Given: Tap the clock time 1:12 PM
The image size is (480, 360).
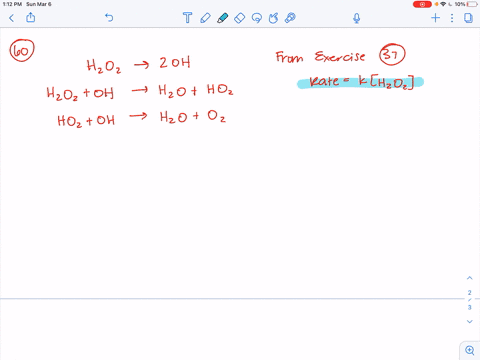Looking at the screenshot, I should coord(12,4).
